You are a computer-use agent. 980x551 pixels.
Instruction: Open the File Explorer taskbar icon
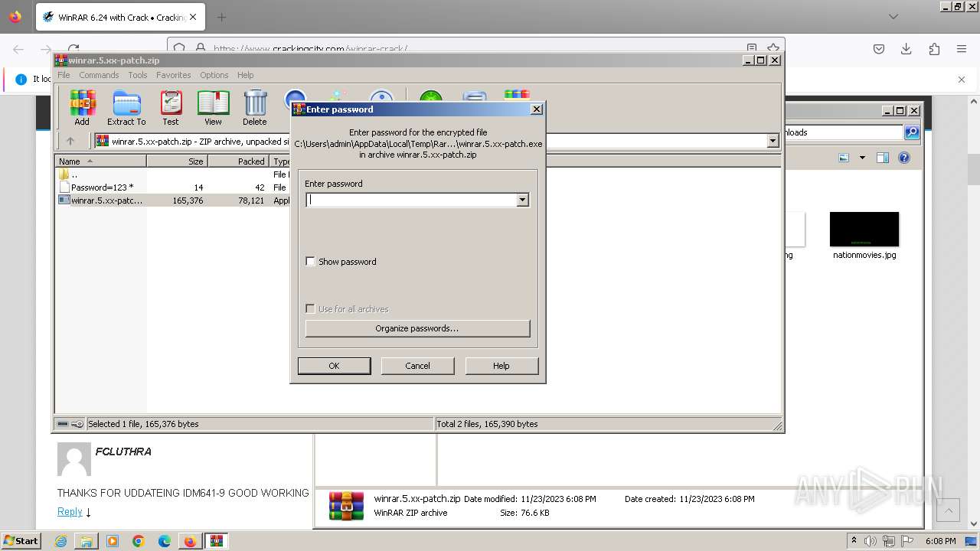(x=87, y=541)
